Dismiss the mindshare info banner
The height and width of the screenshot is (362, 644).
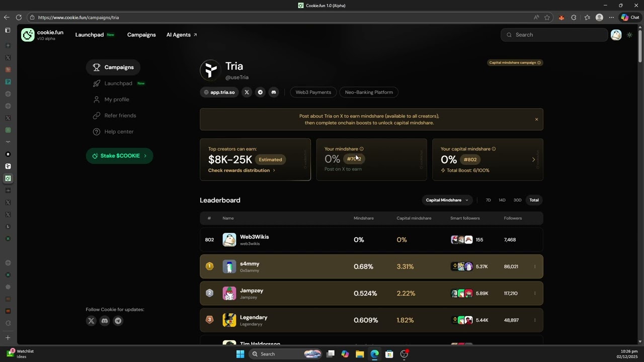coord(536,120)
